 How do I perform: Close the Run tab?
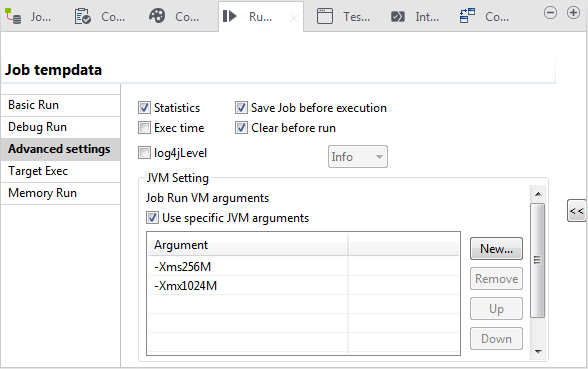(294, 18)
